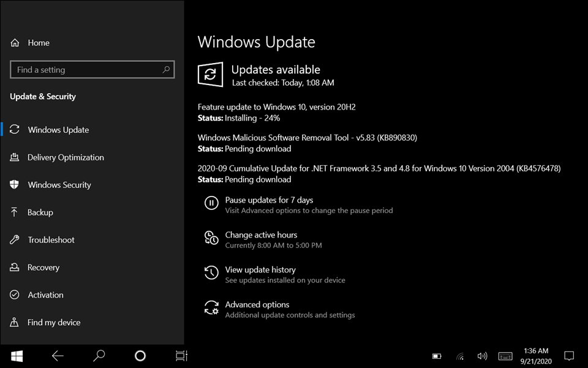This screenshot has height=368, width=588.
Task: Click Pause updates for 7 days
Action: (269, 200)
